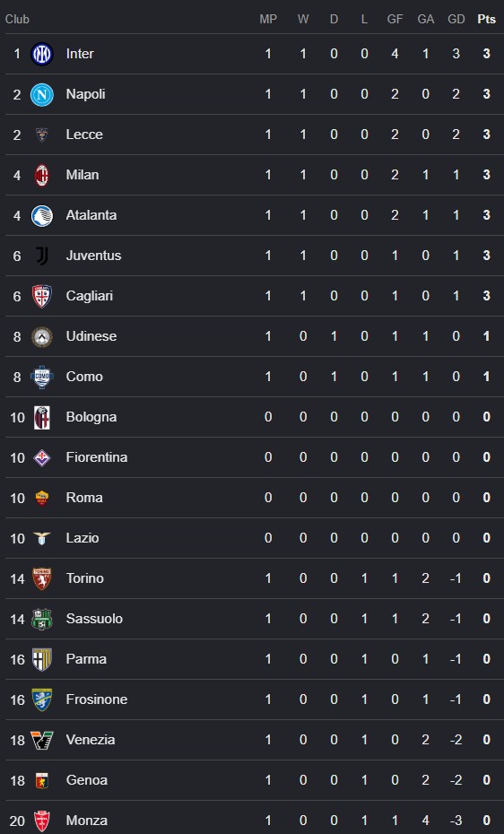Open the Lecce team name link
Screen dimensions: 504x834
(x=84, y=135)
